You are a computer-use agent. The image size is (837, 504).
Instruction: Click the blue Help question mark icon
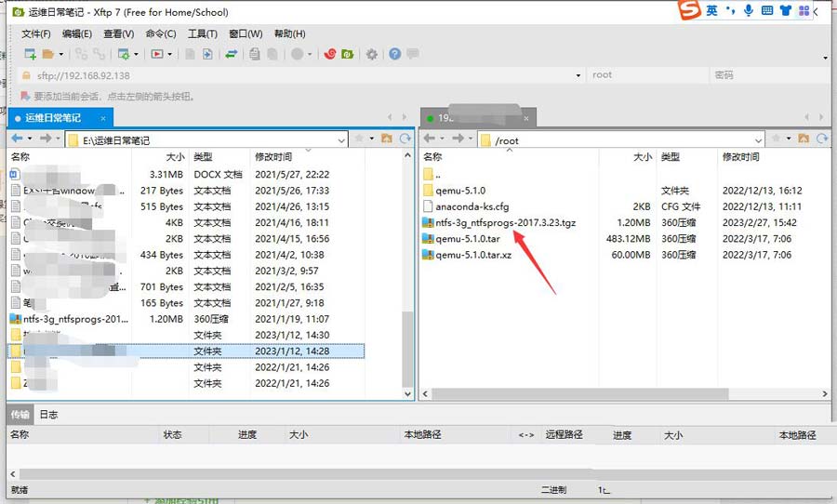click(395, 54)
